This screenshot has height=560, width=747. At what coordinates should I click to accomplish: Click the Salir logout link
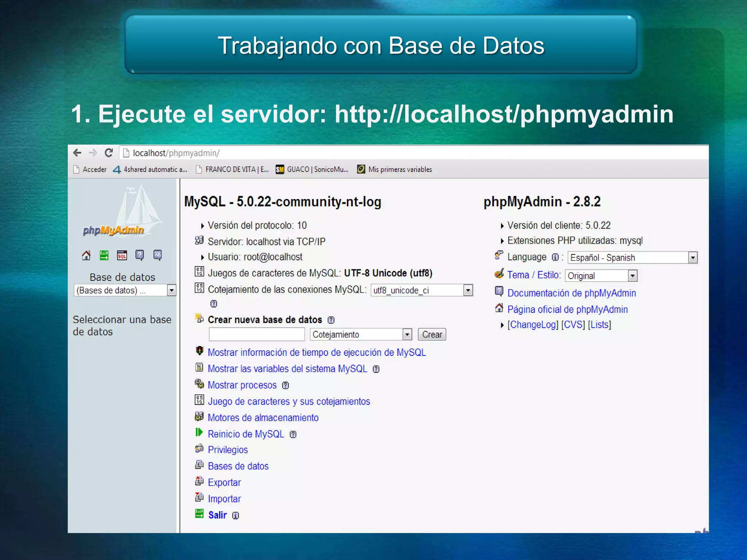click(218, 515)
